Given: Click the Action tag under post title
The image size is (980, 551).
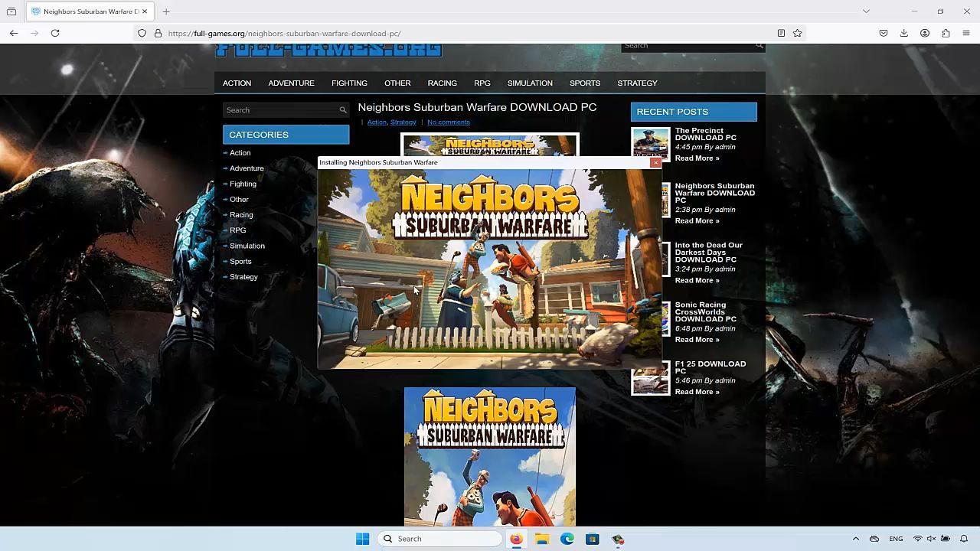Looking at the screenshot, I should (377, 122).
